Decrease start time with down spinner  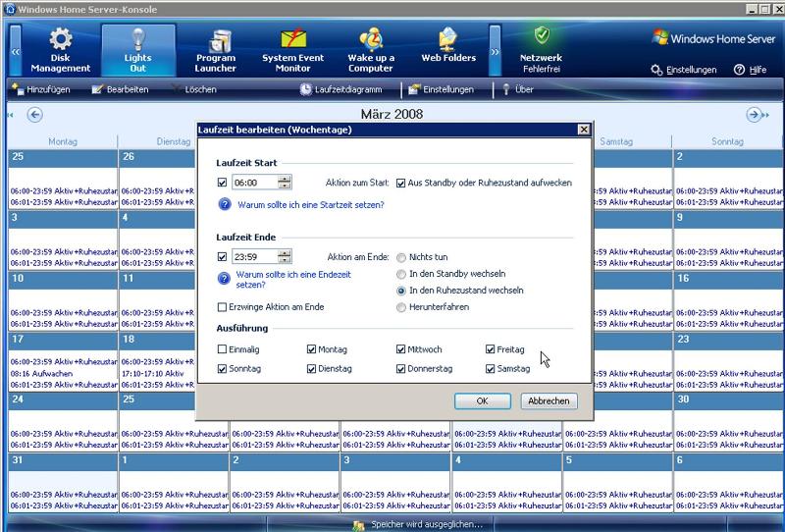tap(285, 186)
